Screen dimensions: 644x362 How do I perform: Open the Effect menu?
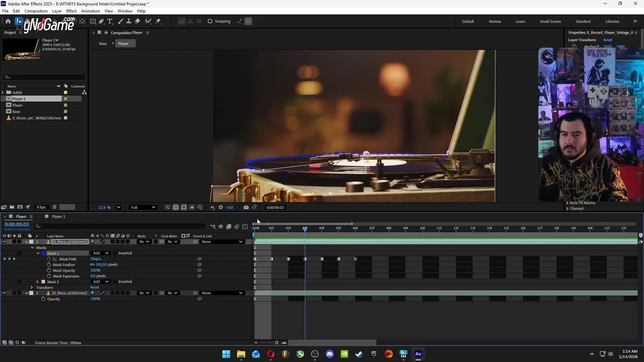pos(71,11)
